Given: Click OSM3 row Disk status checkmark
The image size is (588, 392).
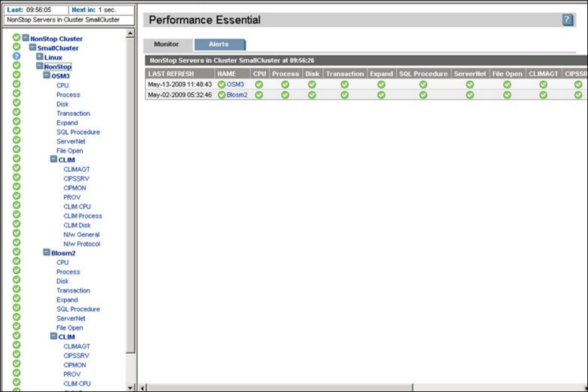Looking at the screenshot, I should click(312, 85).
